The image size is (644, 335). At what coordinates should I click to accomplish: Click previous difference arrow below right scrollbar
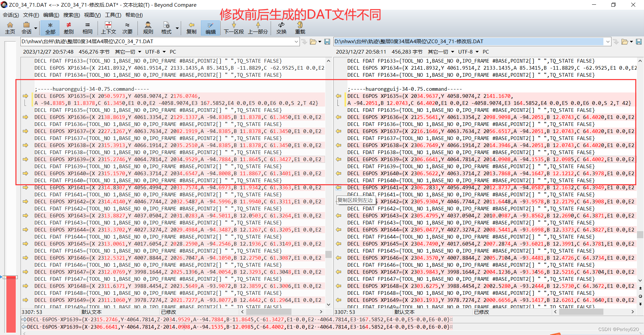click(640, 288)
